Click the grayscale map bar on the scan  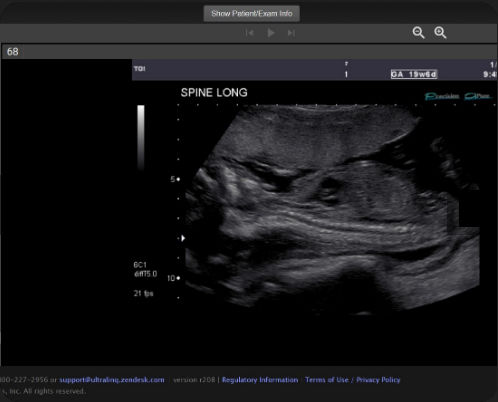(x=141, y=137)
